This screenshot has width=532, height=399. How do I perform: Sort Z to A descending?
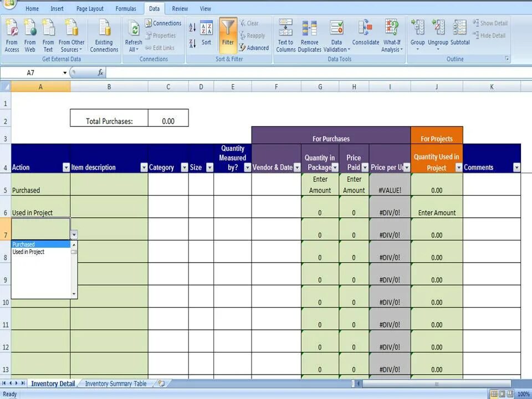(x=192, y=43)
